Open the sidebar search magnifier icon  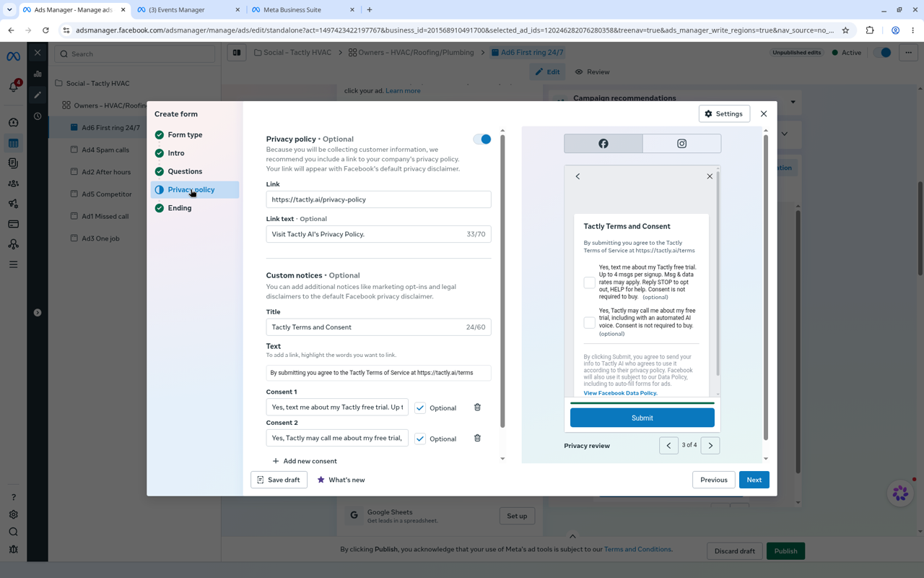[x=14, y=532]
